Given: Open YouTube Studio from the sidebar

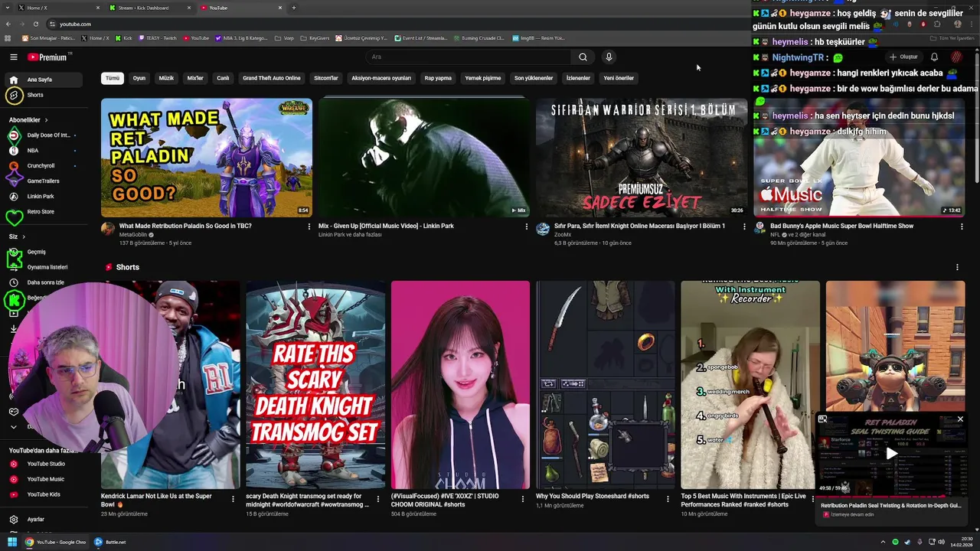Looking at the screenshot, I should [46, 464].
